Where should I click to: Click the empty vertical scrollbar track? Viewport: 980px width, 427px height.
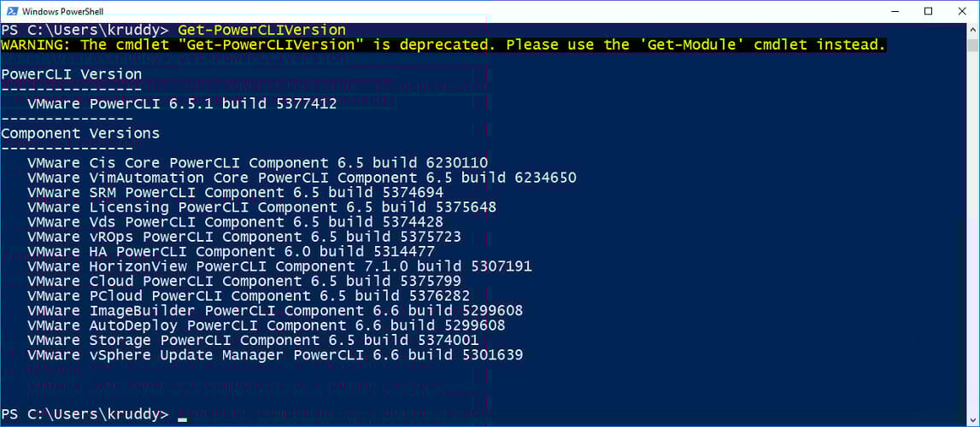pos(973,231)
